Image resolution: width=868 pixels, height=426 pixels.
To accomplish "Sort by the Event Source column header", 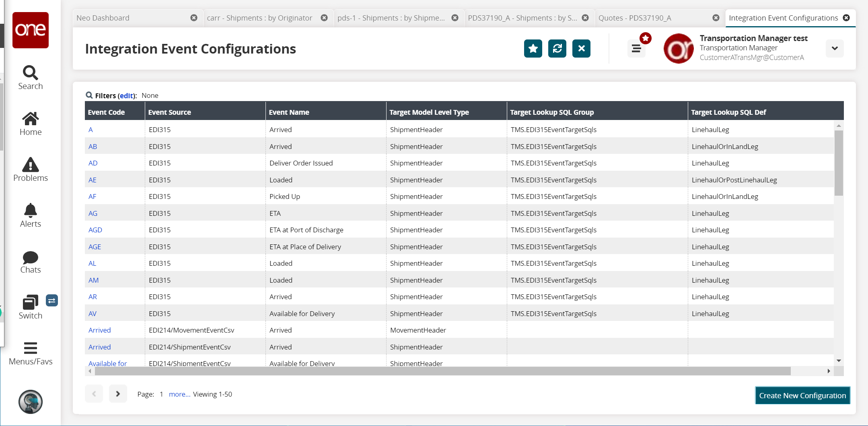I will point(170,112).
